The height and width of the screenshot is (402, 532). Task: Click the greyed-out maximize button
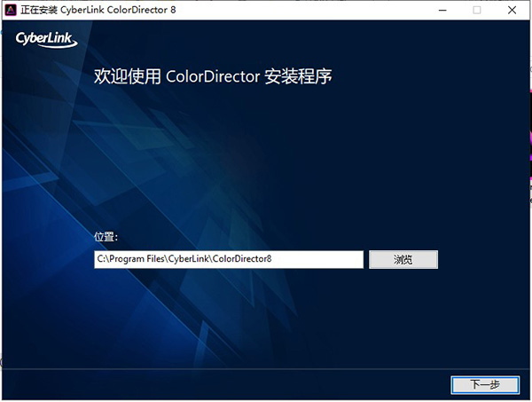pyautogui.click(x=477, y=10)
